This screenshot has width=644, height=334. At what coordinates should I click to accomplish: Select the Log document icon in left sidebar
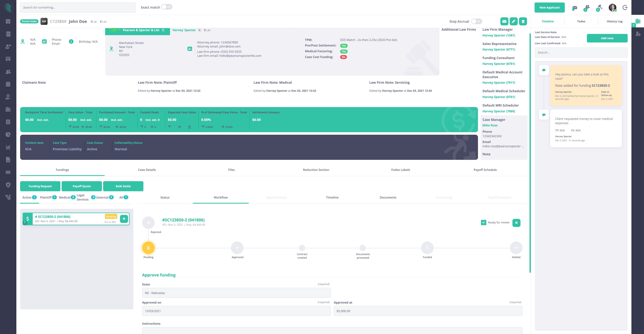pos(8,159)
